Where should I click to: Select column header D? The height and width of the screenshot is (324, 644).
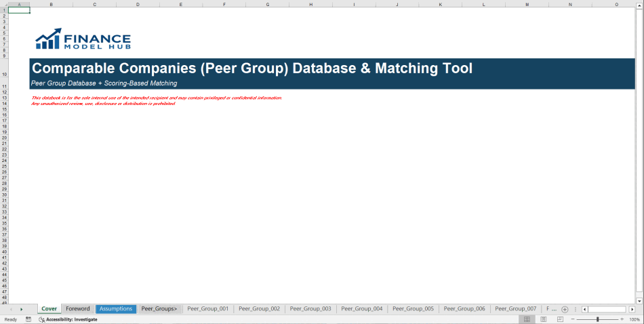(138, 4)
